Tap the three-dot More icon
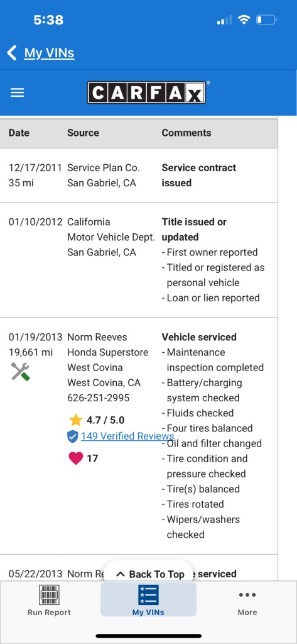This screenshot has width=297, height=644. (x=247, y=595)
